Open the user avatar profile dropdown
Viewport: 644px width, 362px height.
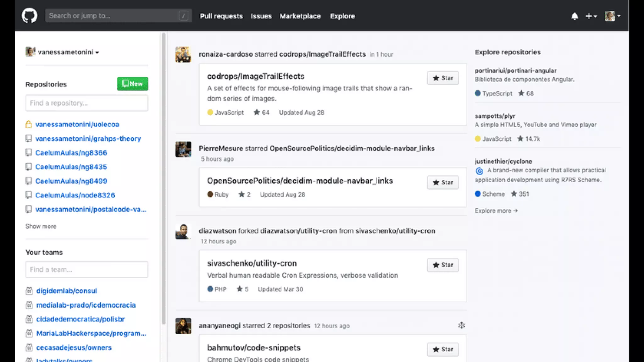pyautogui.click(x=612, y=16)
